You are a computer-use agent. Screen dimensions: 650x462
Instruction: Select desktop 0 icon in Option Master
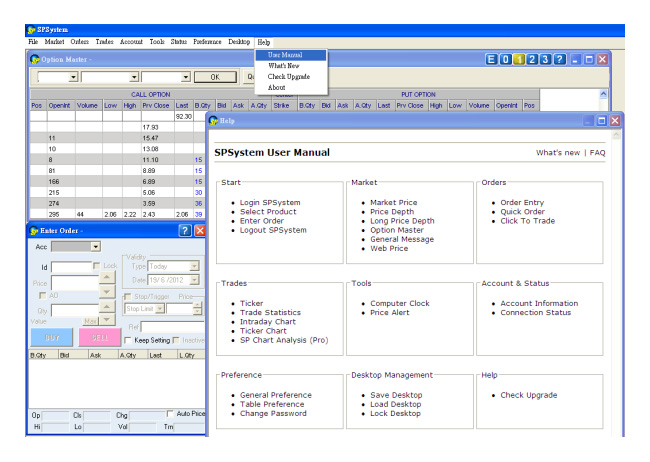pos(505,59)
